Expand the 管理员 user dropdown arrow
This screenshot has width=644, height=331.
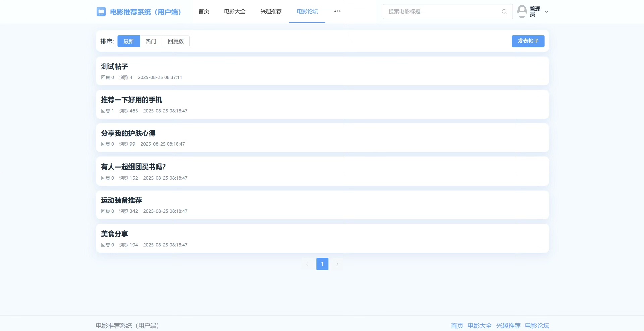pyautogui.click(x=546, y=12)
